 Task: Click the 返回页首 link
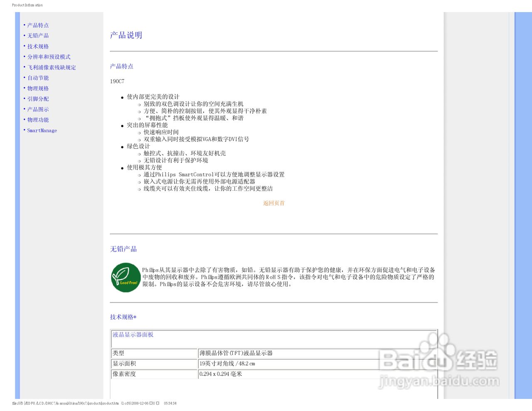[x=273, y=203]
